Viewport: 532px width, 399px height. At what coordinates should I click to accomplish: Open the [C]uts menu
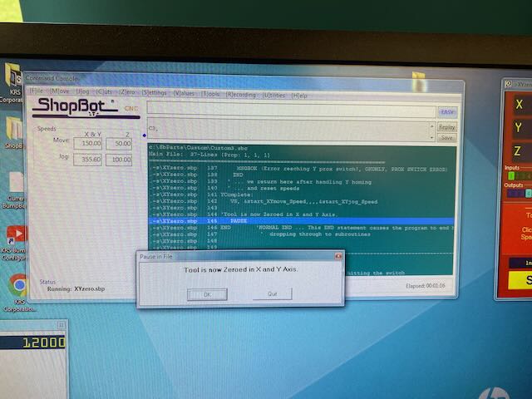pyautogui.click(x=104, y=92)
